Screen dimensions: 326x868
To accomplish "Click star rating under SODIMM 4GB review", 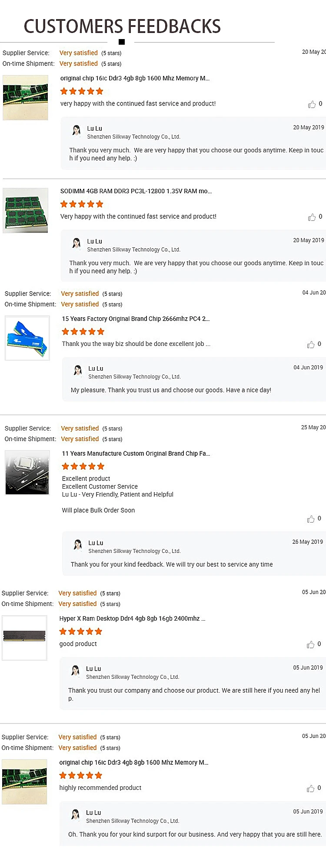I will click(82, 204).
